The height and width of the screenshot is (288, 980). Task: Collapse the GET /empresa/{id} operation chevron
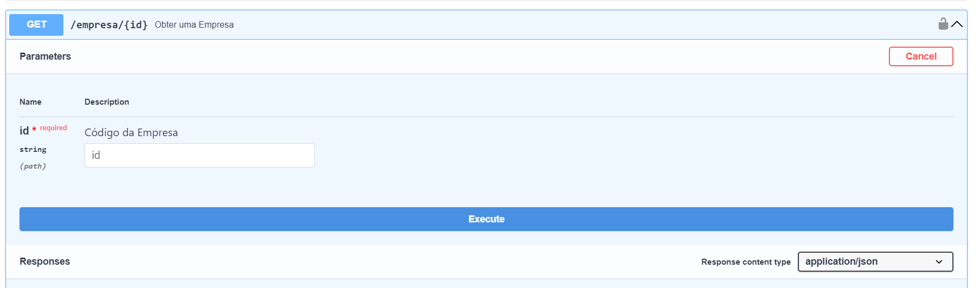(957, 24)
